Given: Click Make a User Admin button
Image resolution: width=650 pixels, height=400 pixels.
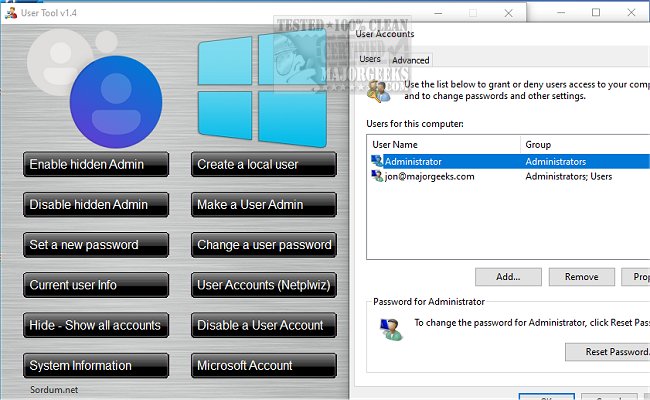Looking at the screenshot, I should click(x=264, y=205).
